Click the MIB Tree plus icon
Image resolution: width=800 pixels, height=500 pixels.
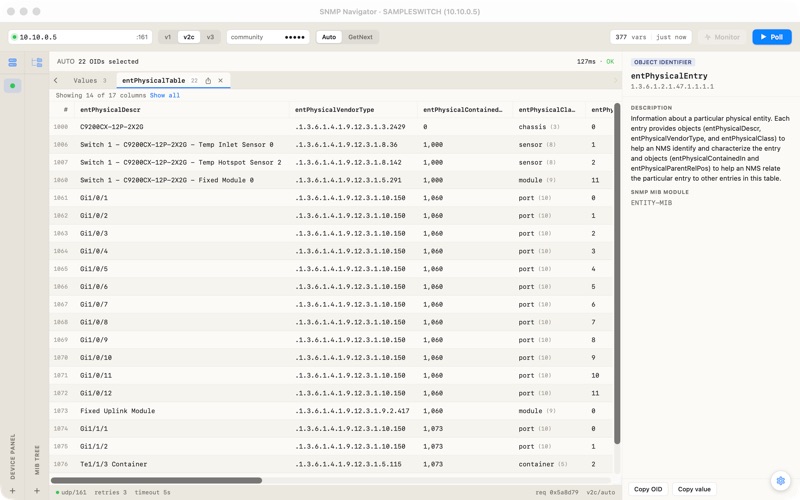(x=37, y=491)
